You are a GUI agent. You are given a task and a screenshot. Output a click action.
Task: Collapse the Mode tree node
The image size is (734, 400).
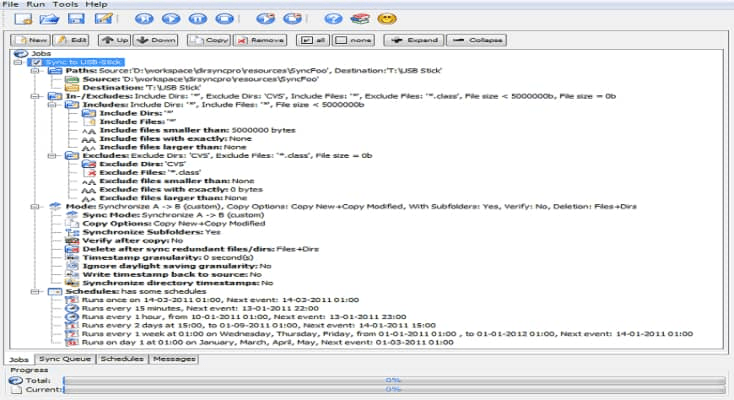(x=35, y=207)
